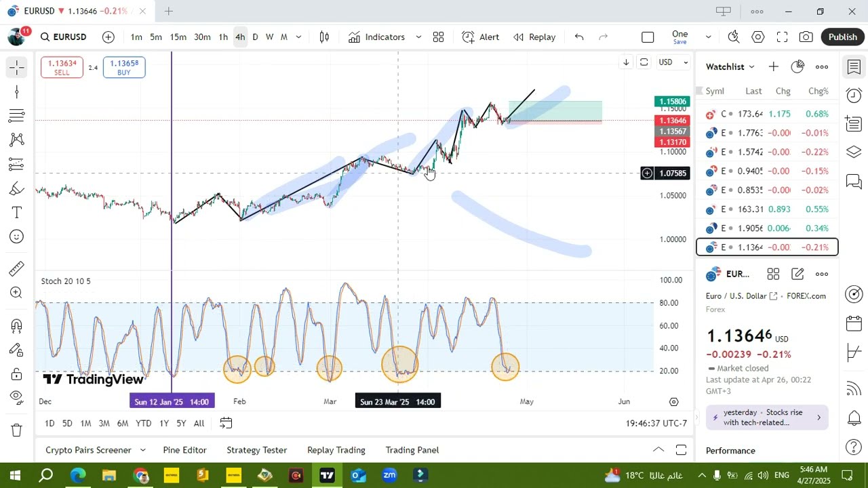This screenshot has height=488, width=868.
Task: Toggle hide all drawings eye icon
Action: click(17, 397)
